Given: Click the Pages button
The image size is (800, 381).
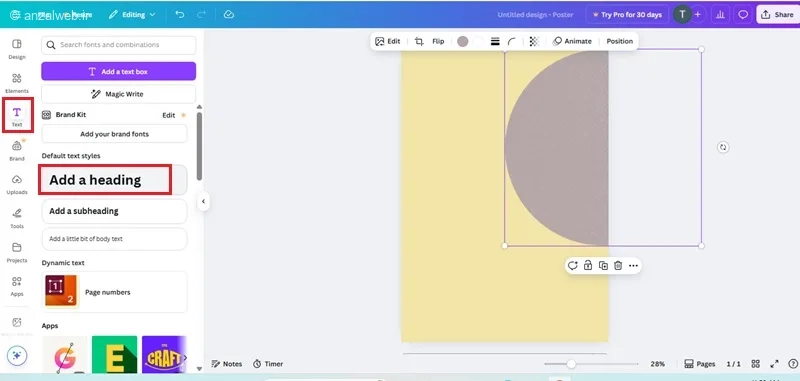Looking at the screenshot, I should coord(699,364).
